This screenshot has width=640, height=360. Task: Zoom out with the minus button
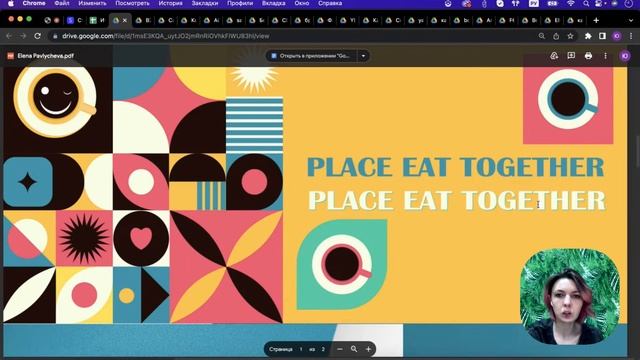point(340,349)
